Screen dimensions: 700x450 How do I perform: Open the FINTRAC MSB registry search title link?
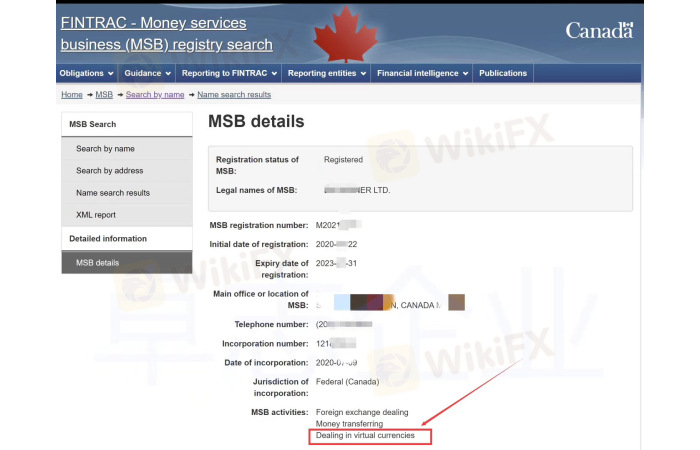click(x=166, y=33)
